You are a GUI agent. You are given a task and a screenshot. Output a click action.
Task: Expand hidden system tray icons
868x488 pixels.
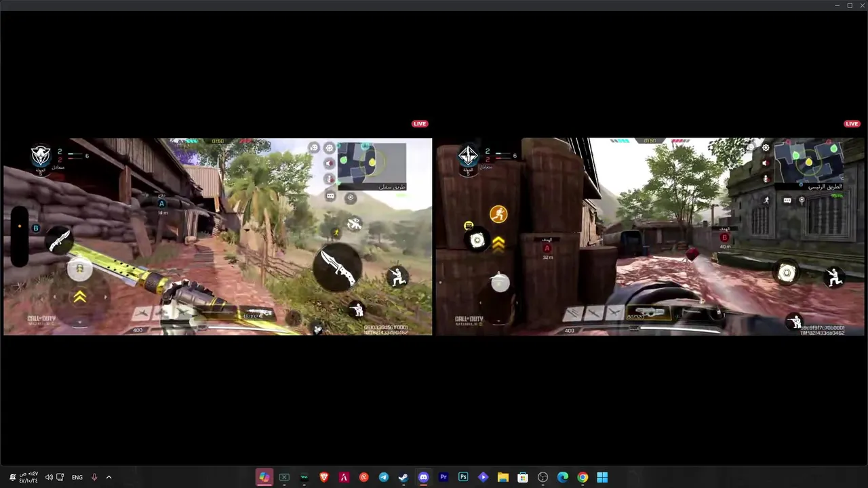[108, 477]
